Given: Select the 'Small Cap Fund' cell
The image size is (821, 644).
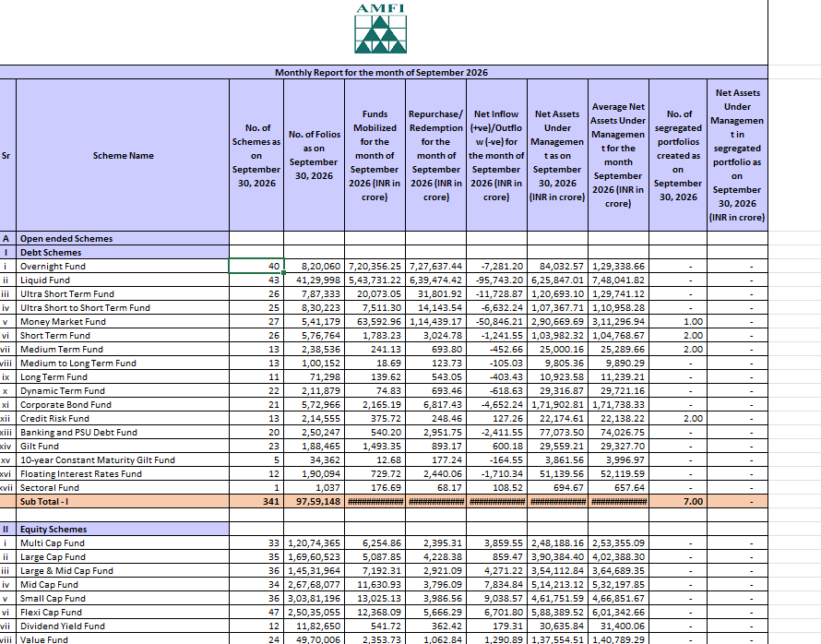Looking at the screenshot, I should pos(123,599).
